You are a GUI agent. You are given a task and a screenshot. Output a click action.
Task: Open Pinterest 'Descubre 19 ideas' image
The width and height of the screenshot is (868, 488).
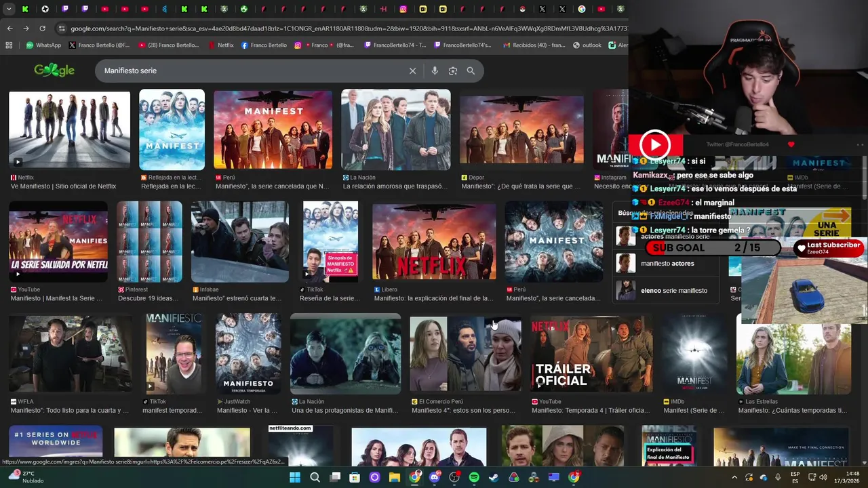point(149,241)
